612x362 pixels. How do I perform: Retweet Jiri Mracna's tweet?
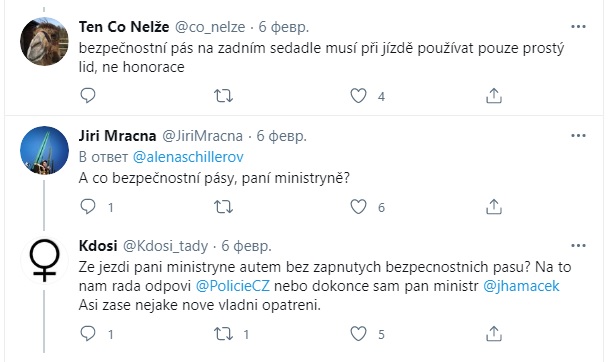pyautogui.click(x=224, y=207)
